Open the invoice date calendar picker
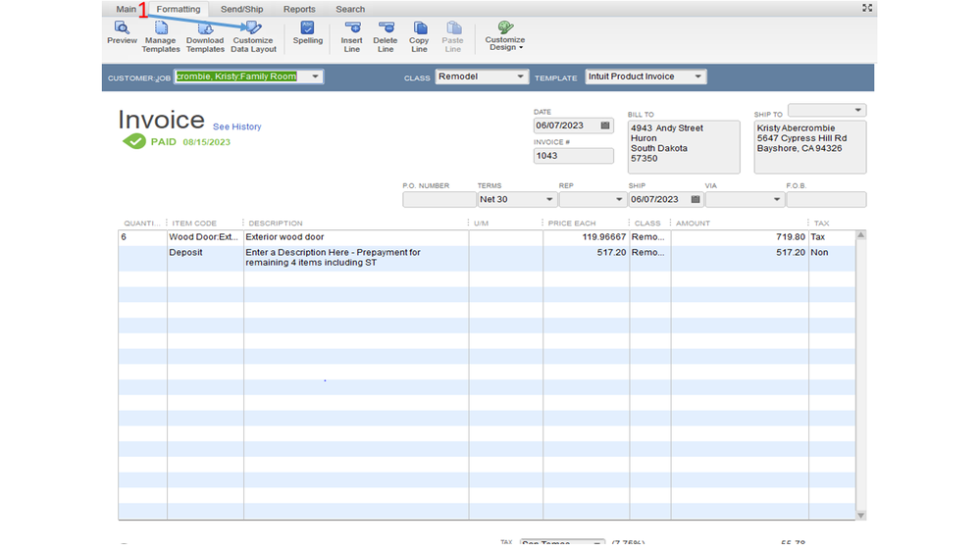This screenshot has height=551, width=980. click(605, 125)
